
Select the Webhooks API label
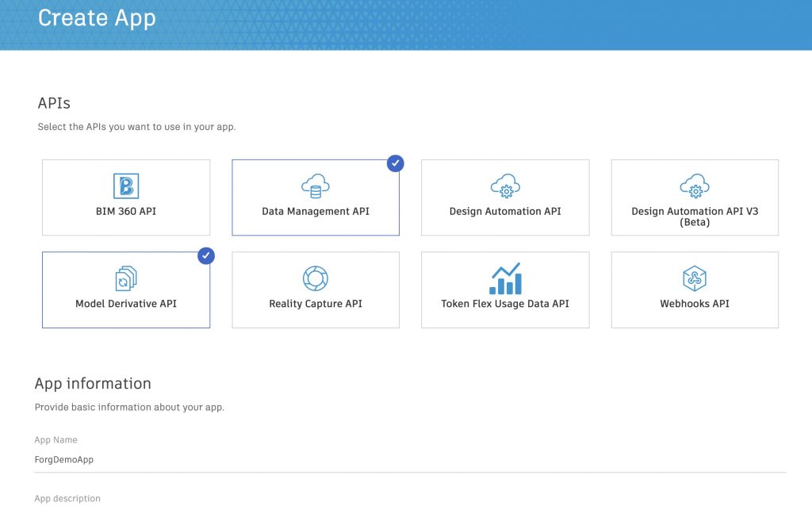(x=695, y=304)
